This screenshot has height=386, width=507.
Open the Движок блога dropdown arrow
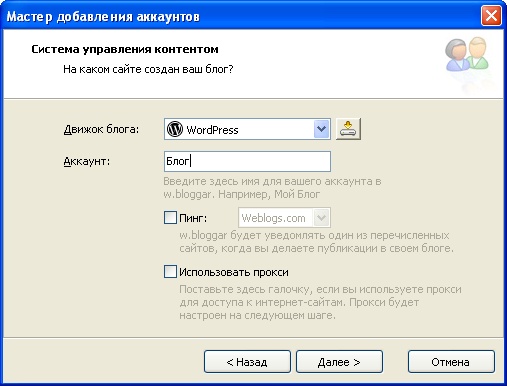pyautogui.click(x=321, y=129)
